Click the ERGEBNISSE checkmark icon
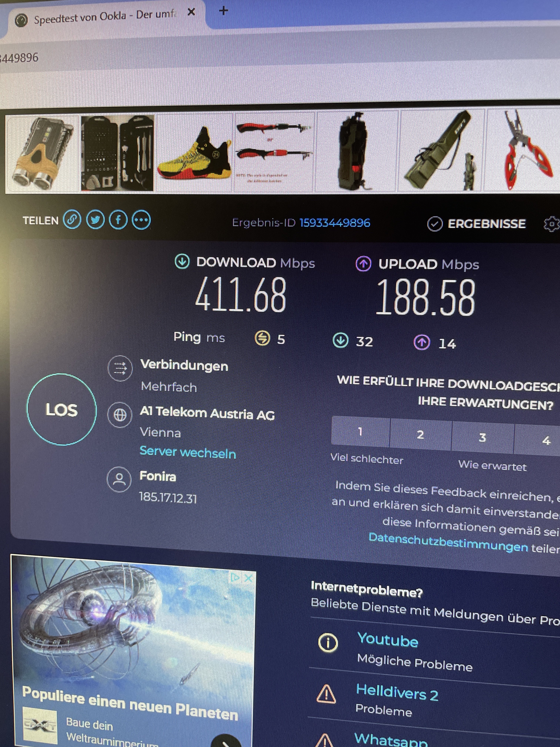The image size is (560, 747). click(x=435, y=224)
